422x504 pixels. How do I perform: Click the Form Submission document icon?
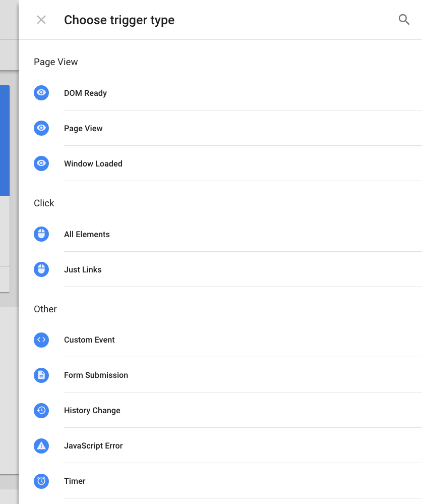pyautogui.click(x=41, y=375)
